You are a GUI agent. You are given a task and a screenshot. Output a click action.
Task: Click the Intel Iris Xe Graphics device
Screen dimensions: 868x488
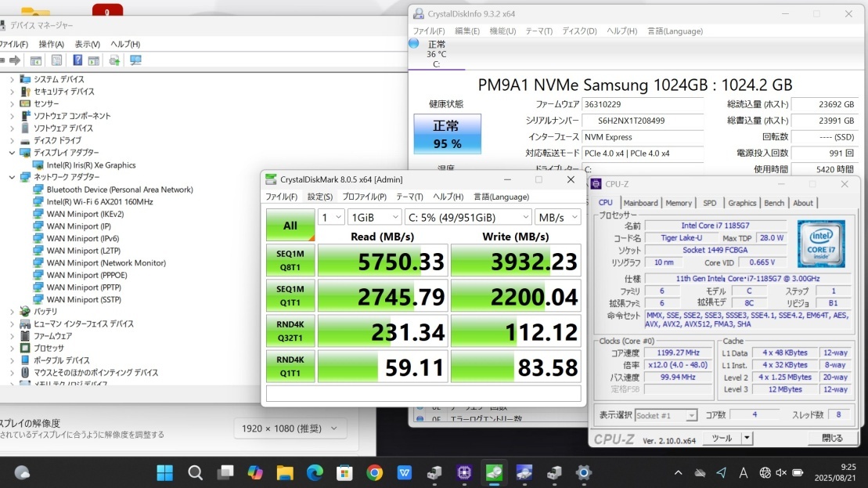coord(91,165)
